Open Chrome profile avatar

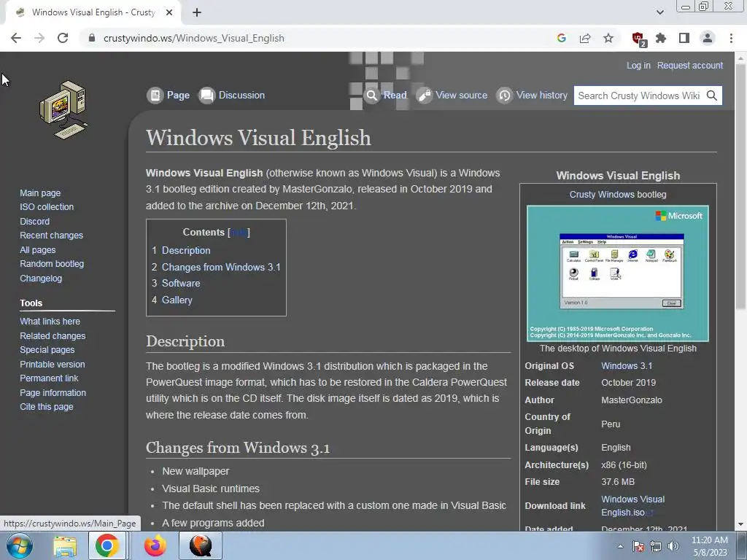pos(708,38)
